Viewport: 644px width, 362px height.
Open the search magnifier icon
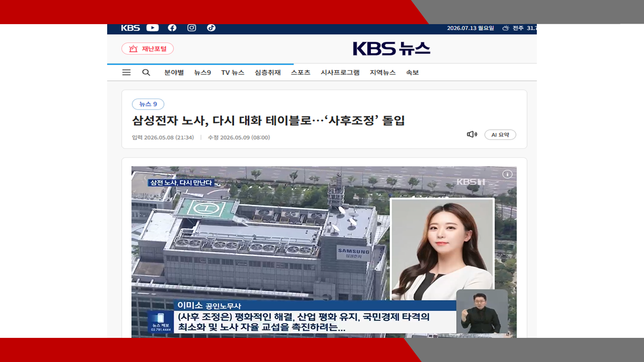tap(146, 72)
